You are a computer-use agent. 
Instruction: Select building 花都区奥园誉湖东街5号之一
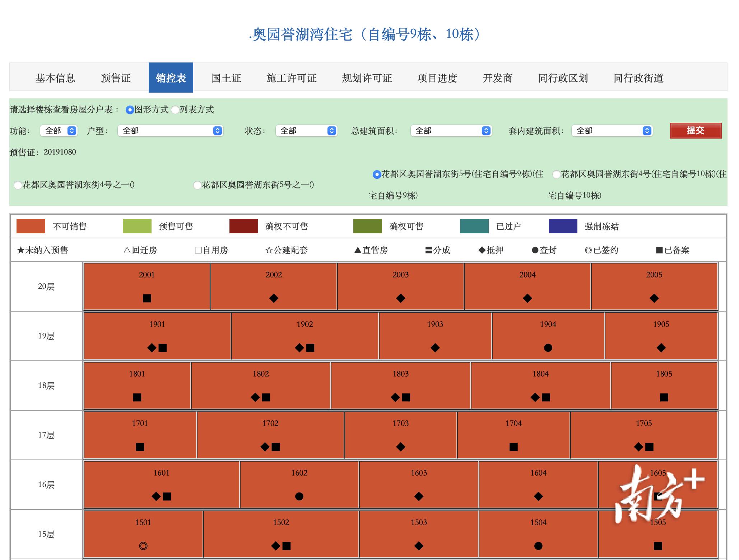(x=197, y=185)
